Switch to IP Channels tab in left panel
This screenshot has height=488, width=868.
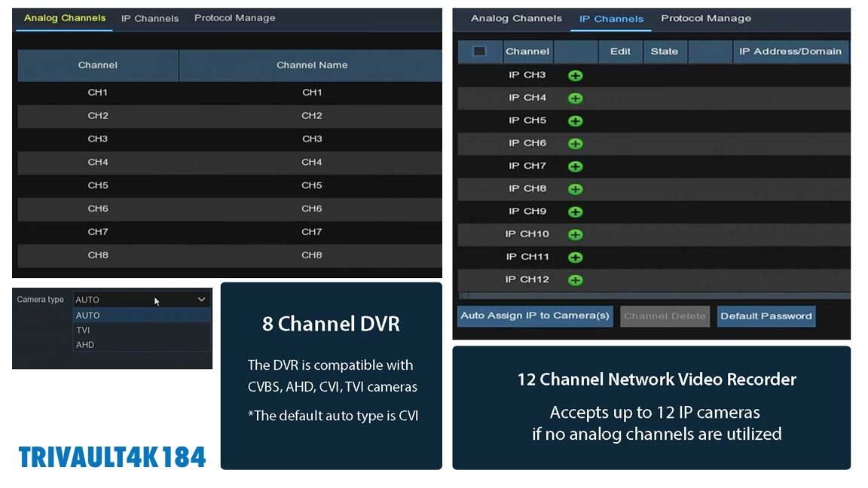[150, 18]
